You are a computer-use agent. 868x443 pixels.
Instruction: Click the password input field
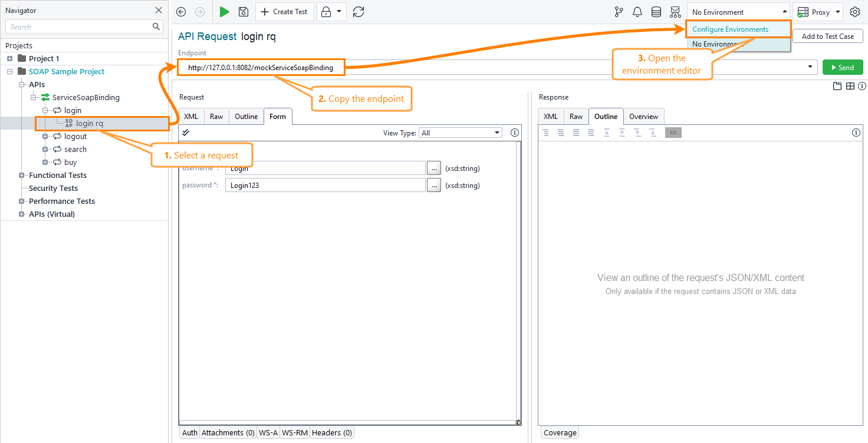[325, 186]
